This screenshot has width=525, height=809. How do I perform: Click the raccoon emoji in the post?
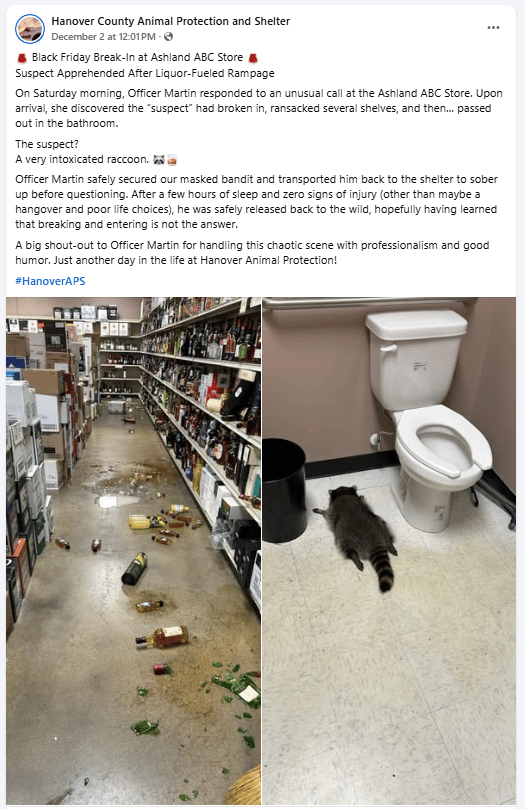[x=158, y=160]
